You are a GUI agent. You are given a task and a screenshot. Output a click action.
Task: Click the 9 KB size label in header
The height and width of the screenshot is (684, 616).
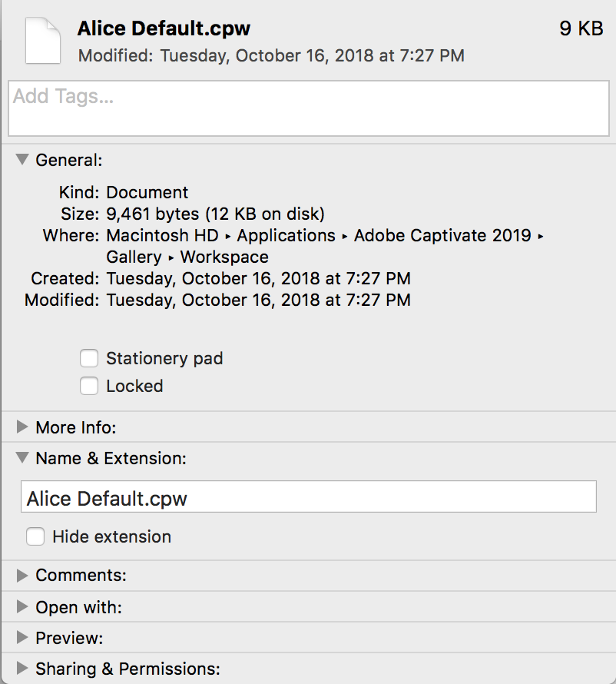point(581,29)
